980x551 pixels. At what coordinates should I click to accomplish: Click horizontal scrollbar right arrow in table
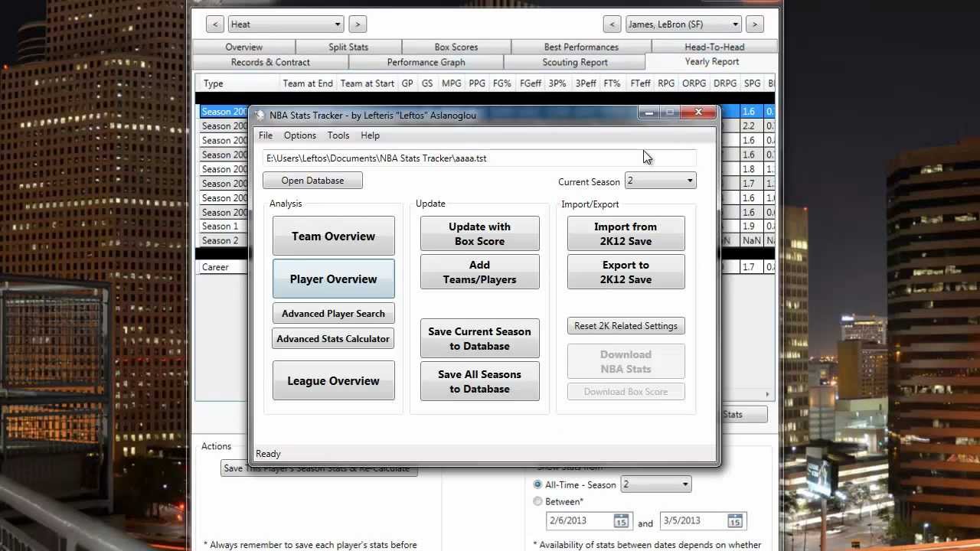[768, 394]
